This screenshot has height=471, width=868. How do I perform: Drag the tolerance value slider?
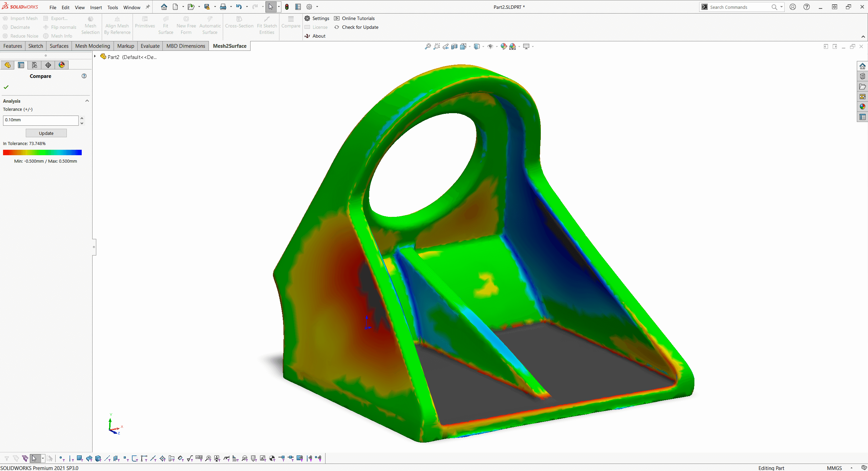(x=82, y=120)
